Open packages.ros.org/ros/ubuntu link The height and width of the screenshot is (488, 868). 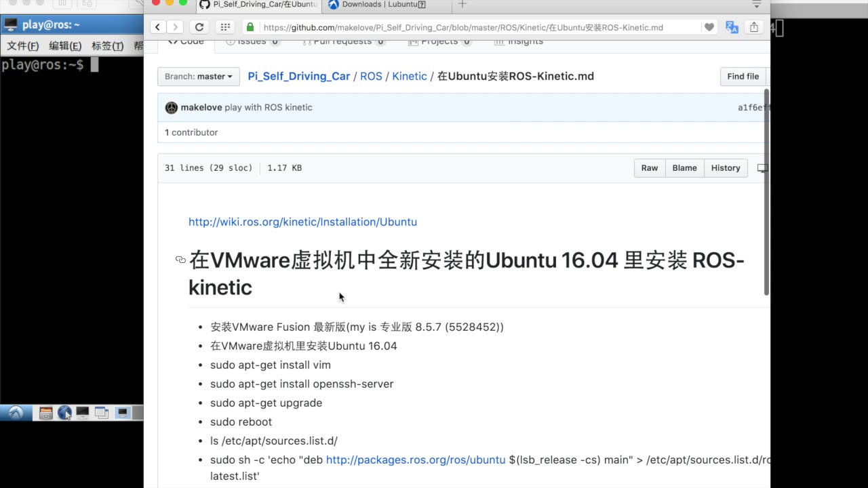tap(416, 460)
